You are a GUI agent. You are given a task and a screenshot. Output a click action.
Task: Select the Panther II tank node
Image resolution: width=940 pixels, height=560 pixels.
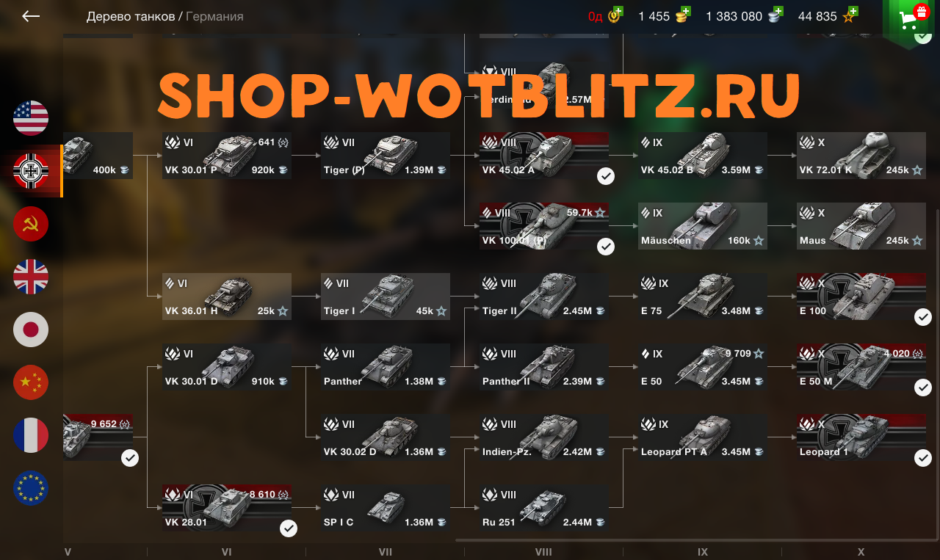[544, 367]
